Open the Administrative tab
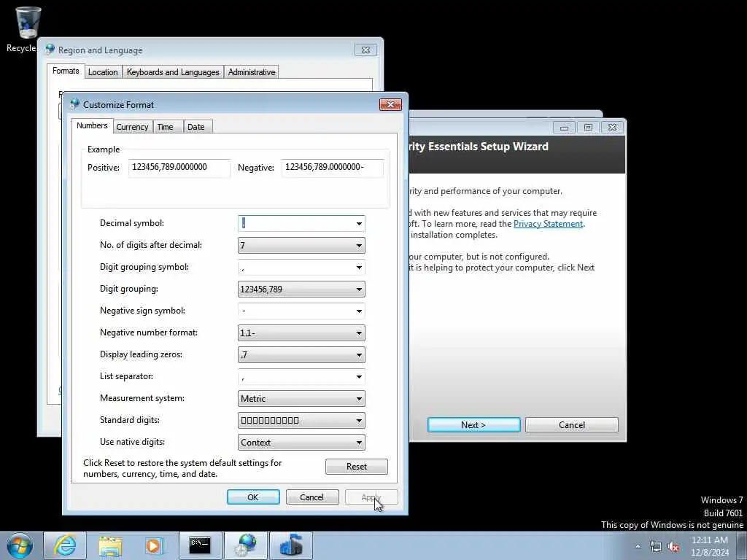The width and height of the screenshot is (747, 560). (252, 72)
